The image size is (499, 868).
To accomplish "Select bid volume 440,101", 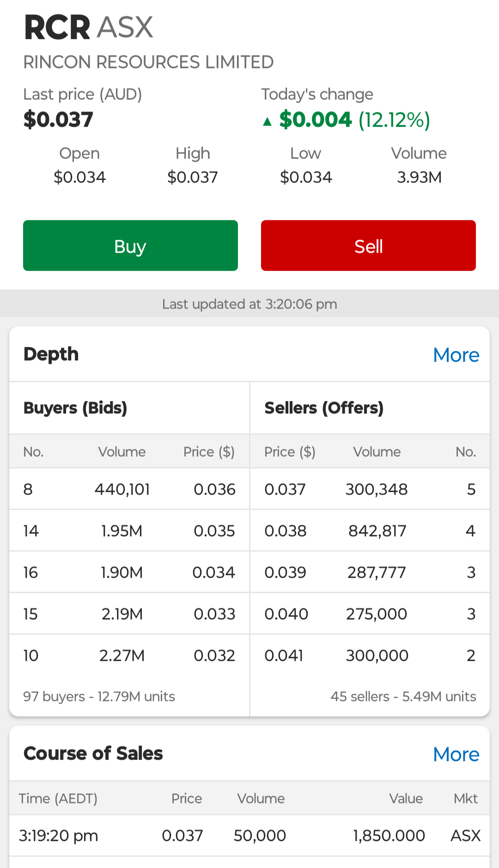I will [122, 489].
